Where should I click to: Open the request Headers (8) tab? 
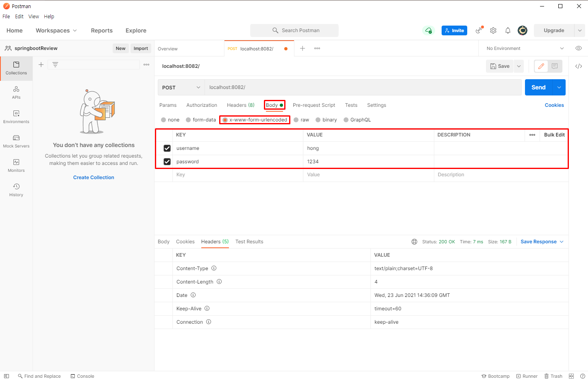(241, 105)
